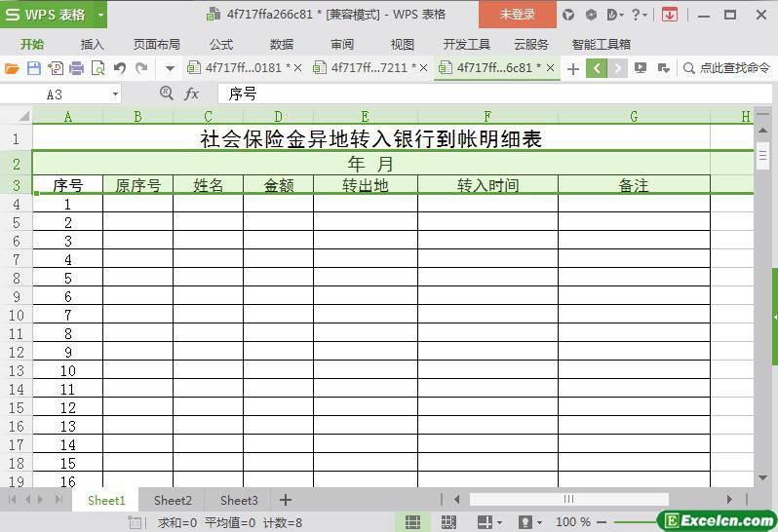The image size is (778, 532).
Task: Open the Name Box dropdown next to A3
Action: pos(115,94)
